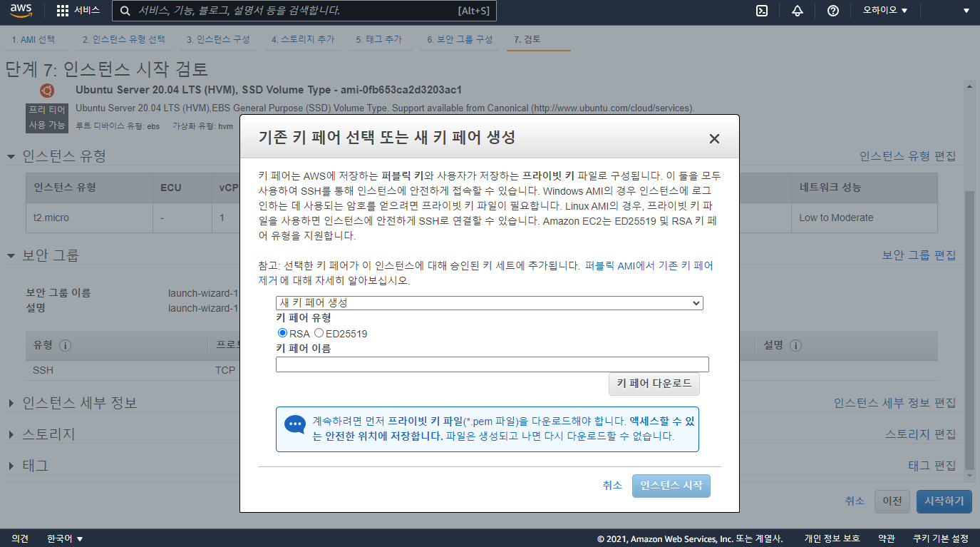Screen dimensions: 980x547
Task: Go to step 2. 인스턴스 유형 선택
Action: click(123, 40)
